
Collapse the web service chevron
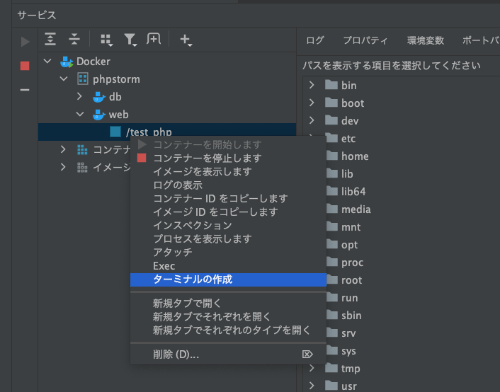pyautogui.click(x=80, y=114)
